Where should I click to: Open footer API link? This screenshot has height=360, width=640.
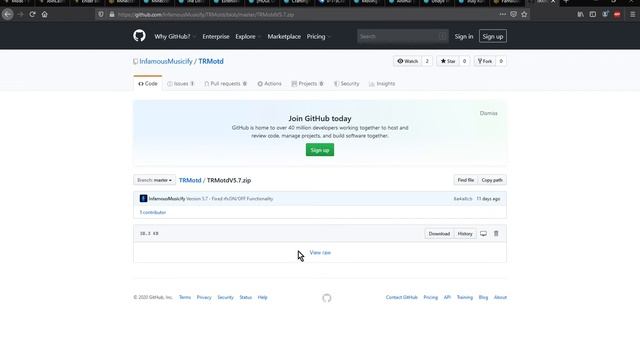click(447, 297)
